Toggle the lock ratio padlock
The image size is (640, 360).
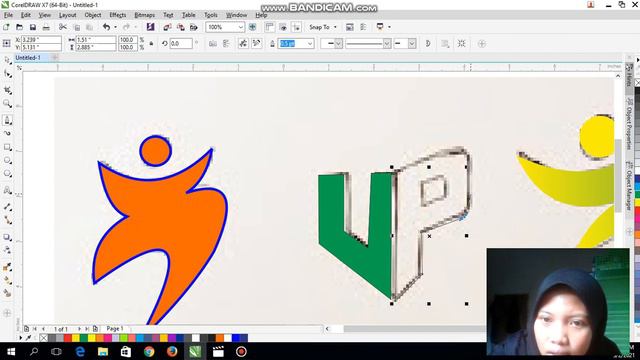151,44
